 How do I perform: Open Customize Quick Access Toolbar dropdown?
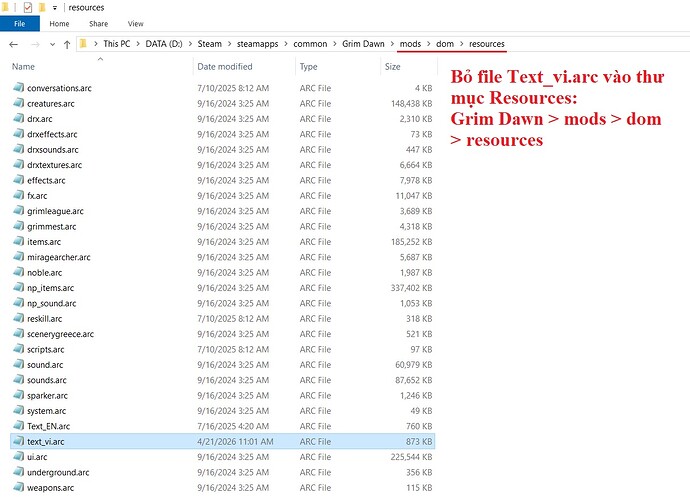click(55, 8)
